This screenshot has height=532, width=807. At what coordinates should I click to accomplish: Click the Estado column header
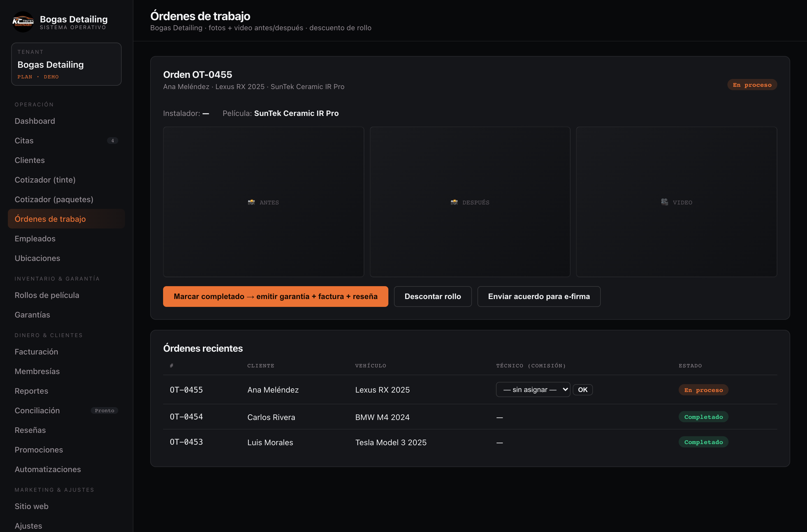tap(690, 366)
